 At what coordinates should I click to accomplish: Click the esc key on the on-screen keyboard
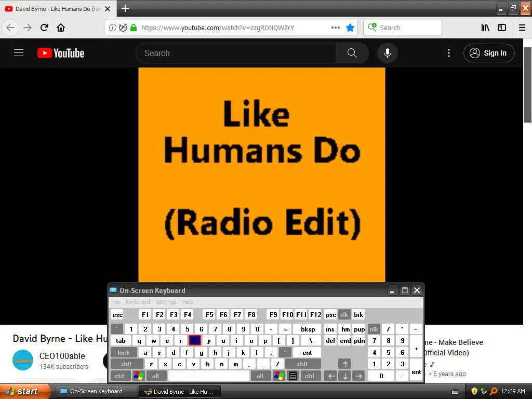[117, 314]
